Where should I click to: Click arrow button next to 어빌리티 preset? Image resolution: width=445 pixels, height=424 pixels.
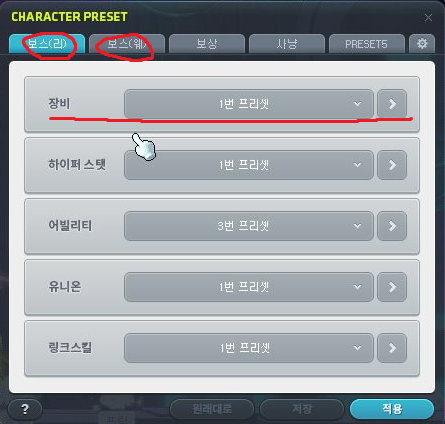pyautogui.click(x=392, y=226)
